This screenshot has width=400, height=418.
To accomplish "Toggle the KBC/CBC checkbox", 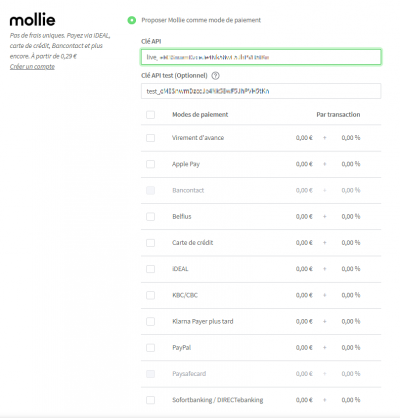I will pyautogui.click(x=150, y=295).
